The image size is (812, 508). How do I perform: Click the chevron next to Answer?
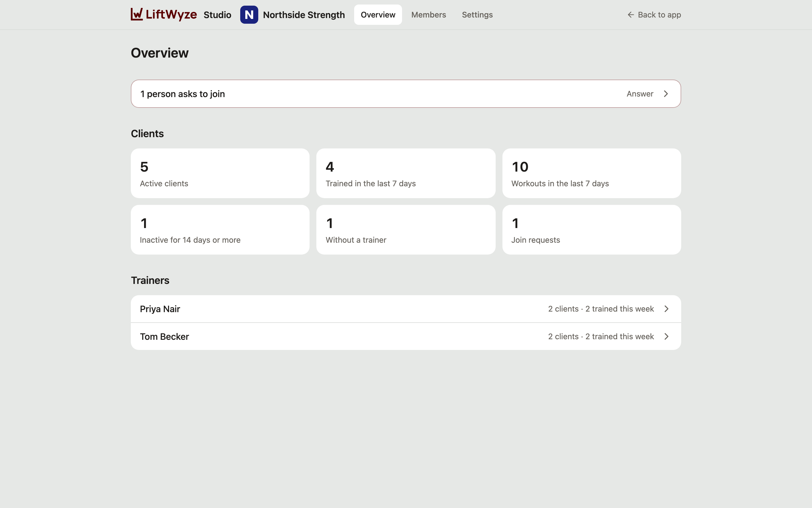(666, 94)
